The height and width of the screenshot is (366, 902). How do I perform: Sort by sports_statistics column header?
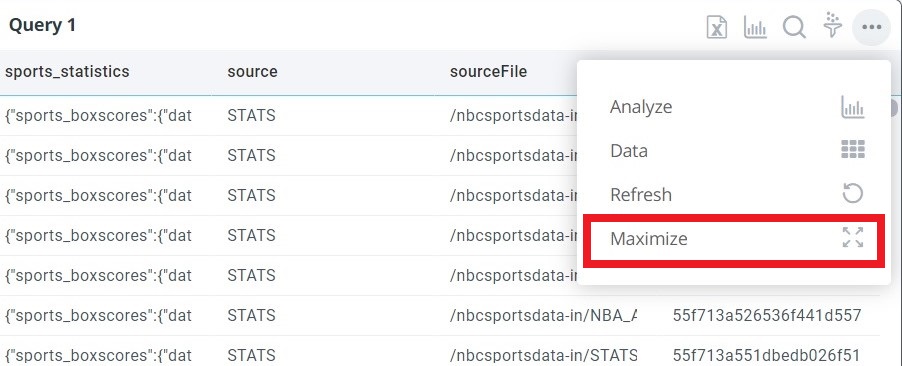pos(67,71)
